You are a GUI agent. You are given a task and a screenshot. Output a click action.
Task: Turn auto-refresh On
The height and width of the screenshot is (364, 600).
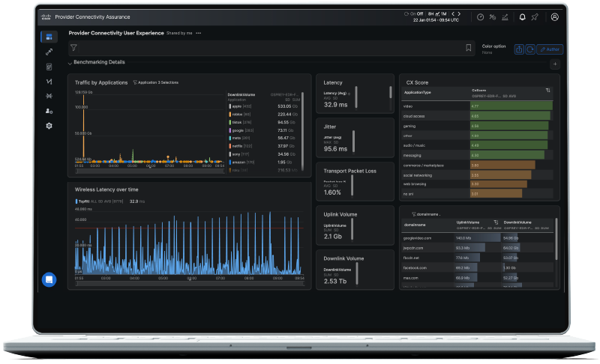click(x=413, y=13)
